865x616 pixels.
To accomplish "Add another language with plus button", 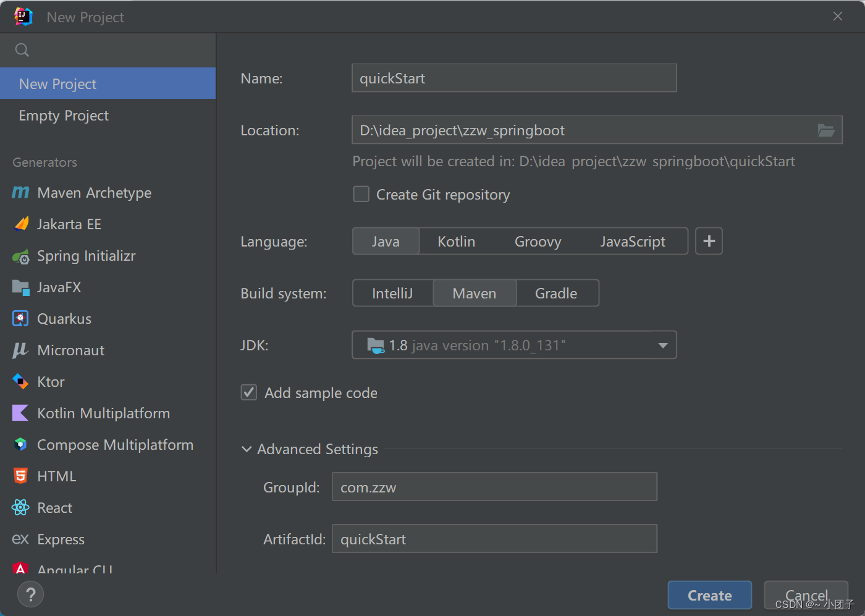I will 709,241.
